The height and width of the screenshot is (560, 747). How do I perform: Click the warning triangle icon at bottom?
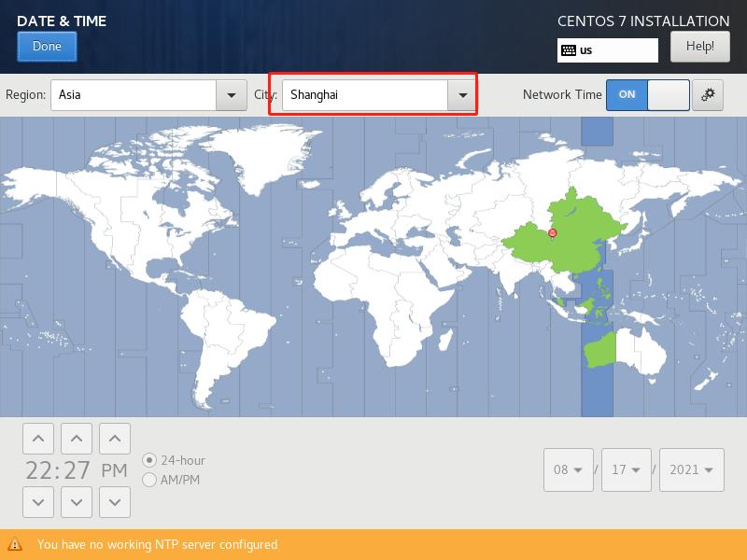click(x=15, y=545)
